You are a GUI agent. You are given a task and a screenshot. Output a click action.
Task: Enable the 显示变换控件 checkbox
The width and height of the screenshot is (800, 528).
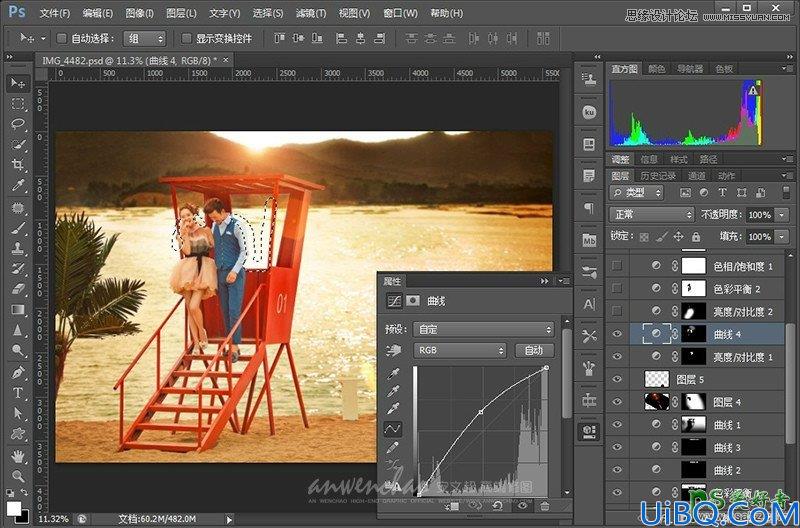pos(187,38)
